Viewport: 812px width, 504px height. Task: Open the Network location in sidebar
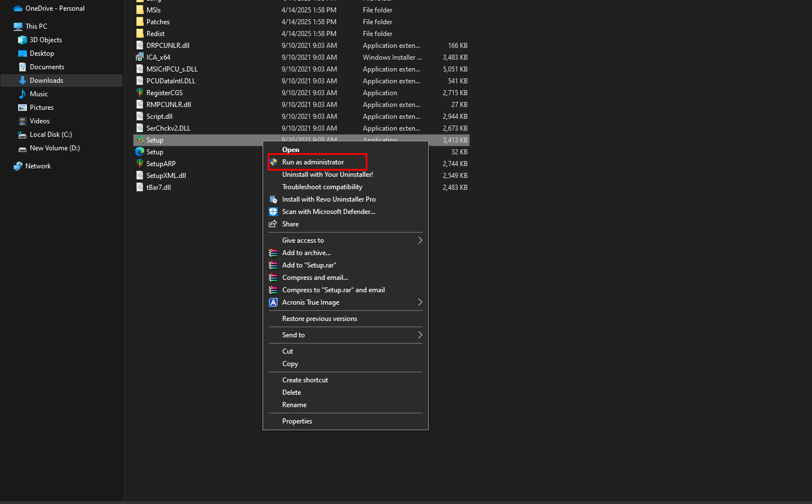point(38,166)
